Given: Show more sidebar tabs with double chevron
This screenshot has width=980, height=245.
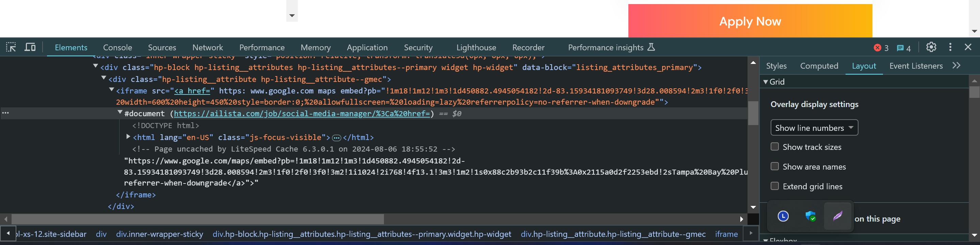Looking at the screenshot, I should (x=957, y=66).
